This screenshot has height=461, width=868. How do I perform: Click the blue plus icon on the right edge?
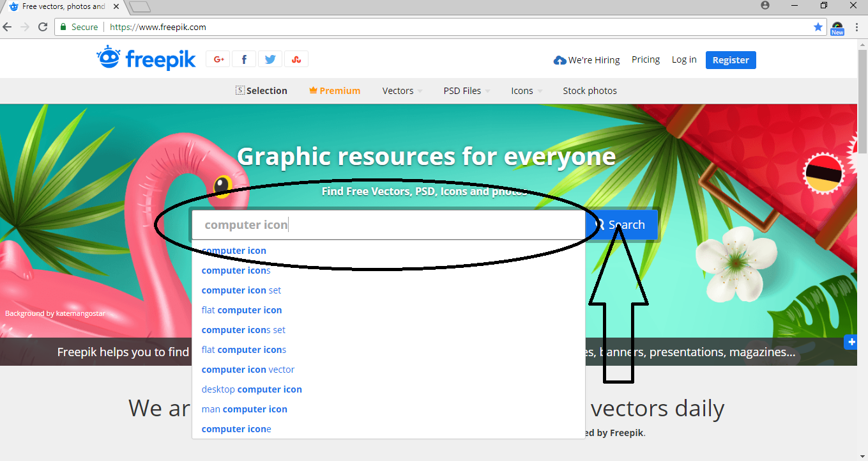851,342
